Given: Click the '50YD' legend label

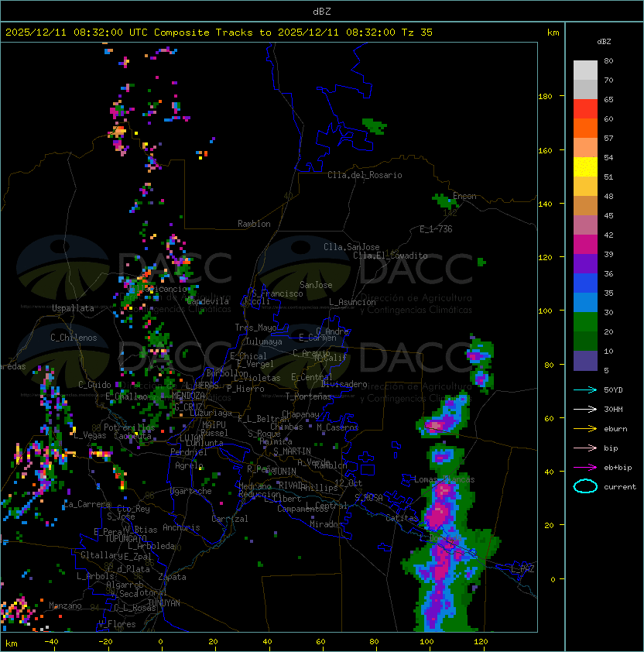Looking at the screenshot, I should click(x=613, y=389).
